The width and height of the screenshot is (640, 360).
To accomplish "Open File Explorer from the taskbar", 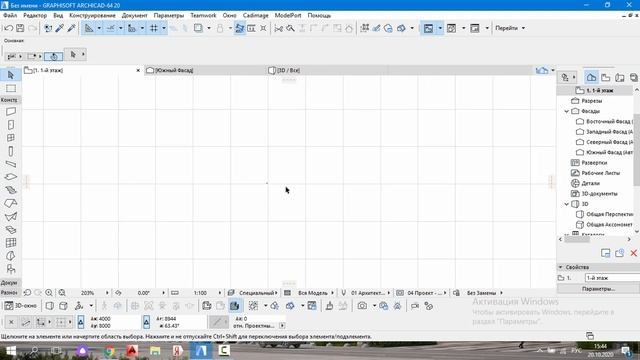I will click(x=155, y=351).
